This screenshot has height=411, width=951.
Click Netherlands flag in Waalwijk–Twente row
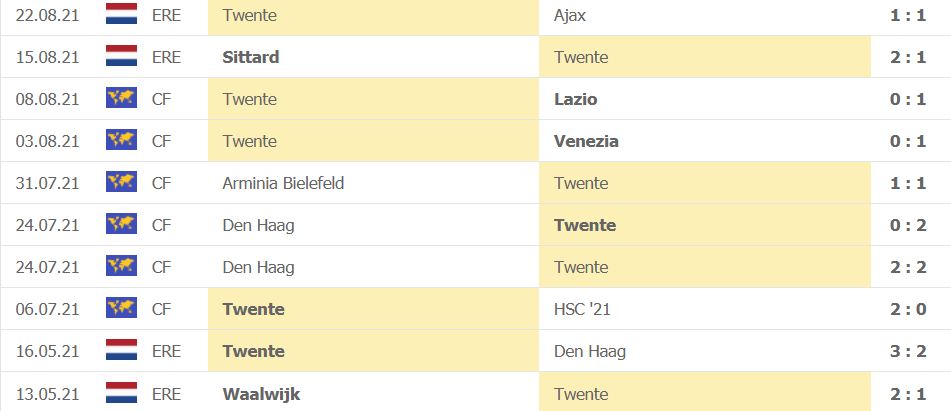121,393
